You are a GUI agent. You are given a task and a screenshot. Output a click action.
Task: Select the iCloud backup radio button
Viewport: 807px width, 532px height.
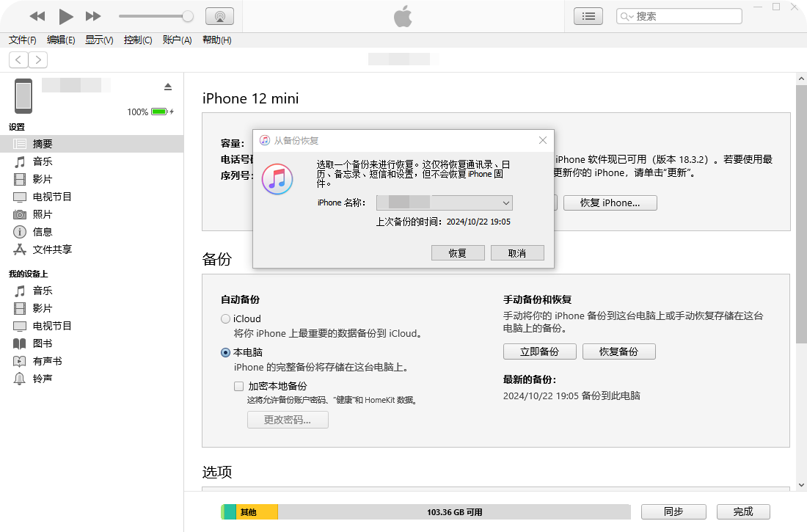pyautogui.click(x=225, y=319)
